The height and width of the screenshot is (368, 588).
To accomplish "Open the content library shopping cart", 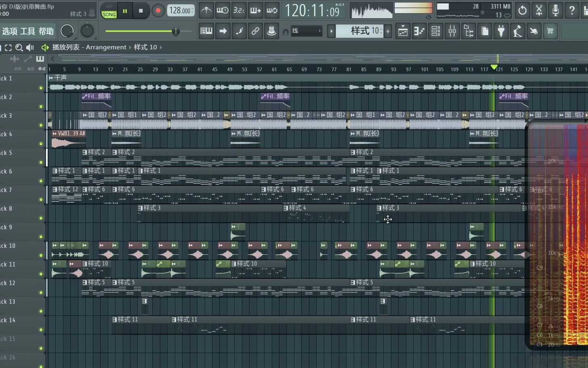I will pos(550,31).
